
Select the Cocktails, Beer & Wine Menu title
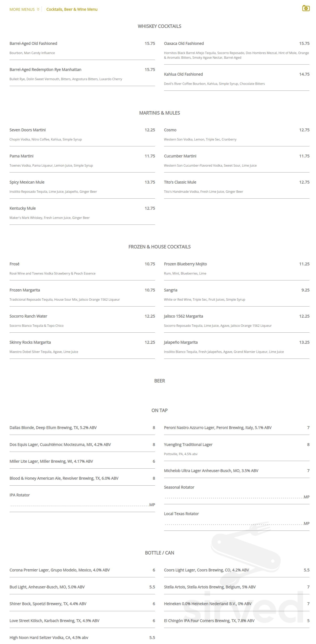(72, 9)
